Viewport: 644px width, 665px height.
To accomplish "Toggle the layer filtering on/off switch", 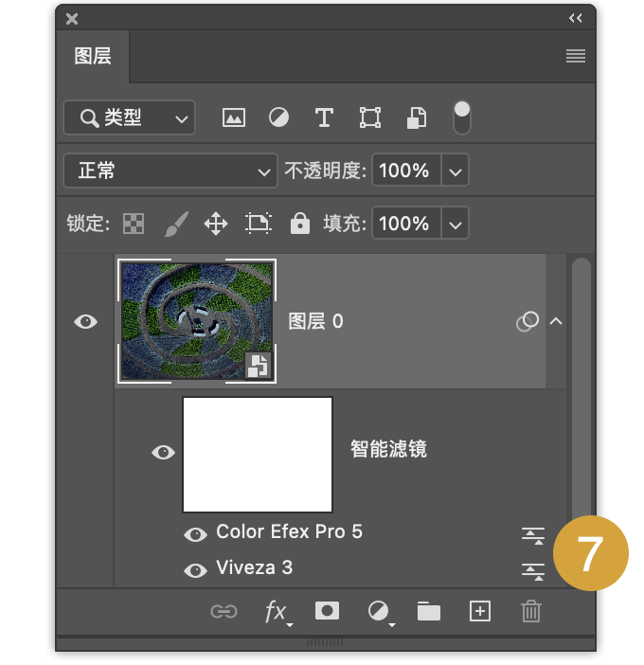I will (462, 117).
